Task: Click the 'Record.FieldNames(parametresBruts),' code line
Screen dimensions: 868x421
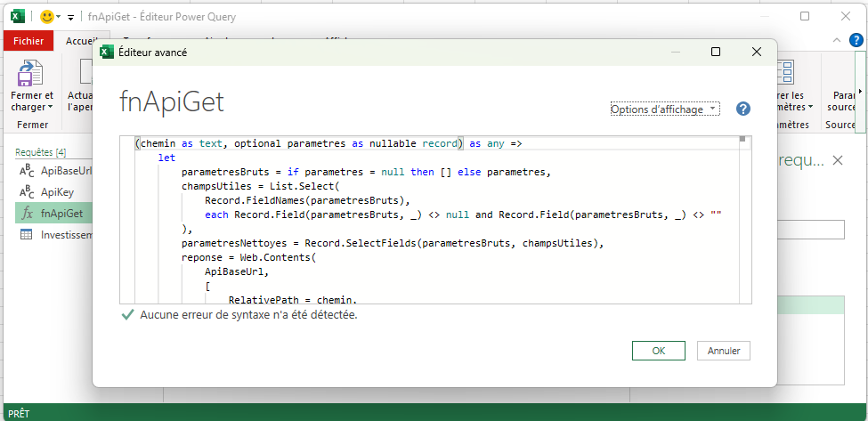Action: pos(308,200)
